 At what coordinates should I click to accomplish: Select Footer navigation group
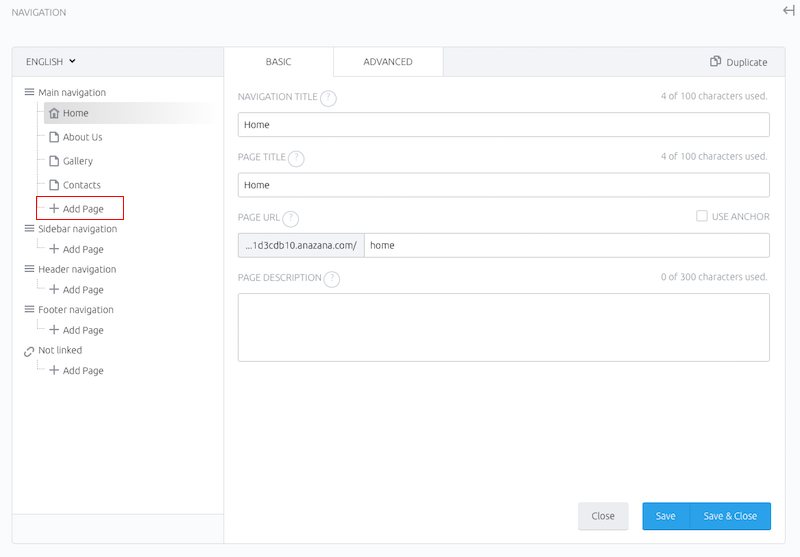[76, 310]
